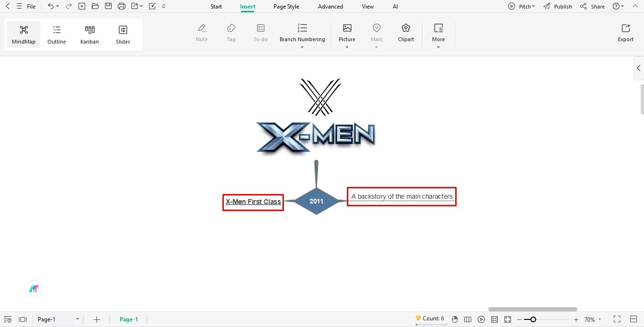This screenshot has width=644, height=327.
Task: Export the mind map
Action: click(x=626, y=33)
